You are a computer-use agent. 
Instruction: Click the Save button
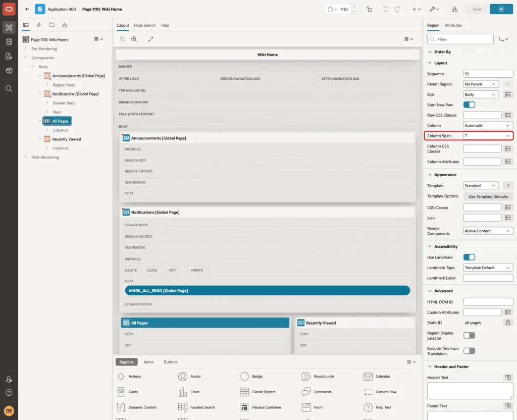click(477, 9)
